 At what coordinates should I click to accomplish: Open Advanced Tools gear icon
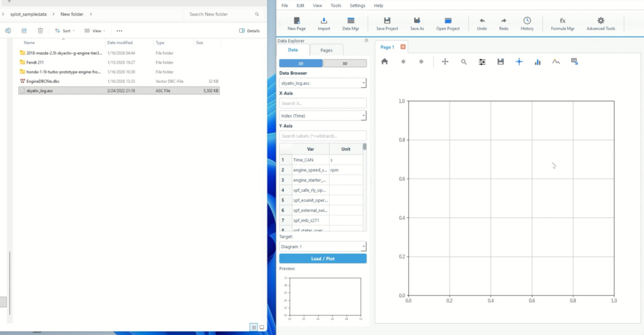[x=601, y=23]
